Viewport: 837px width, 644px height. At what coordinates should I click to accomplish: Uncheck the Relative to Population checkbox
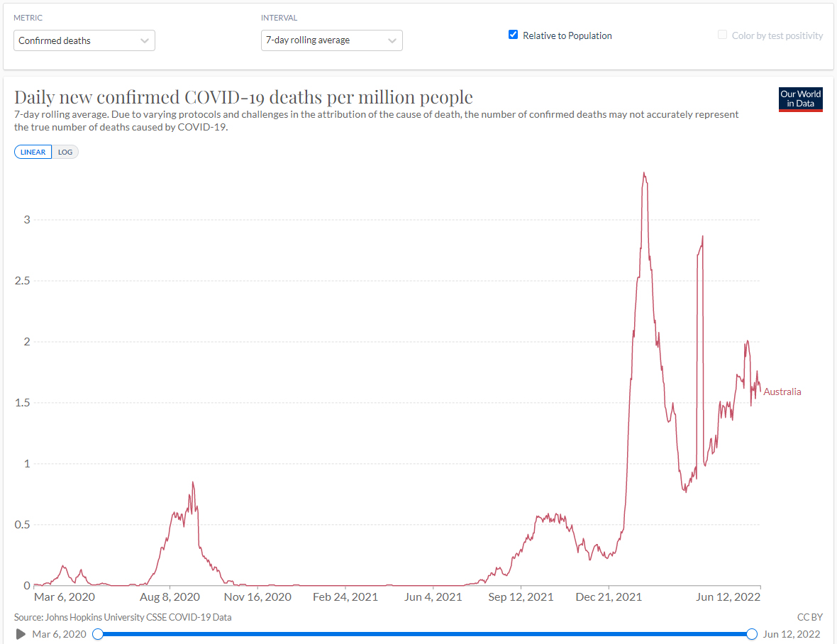pyautogui.click(x=514, y=35)
